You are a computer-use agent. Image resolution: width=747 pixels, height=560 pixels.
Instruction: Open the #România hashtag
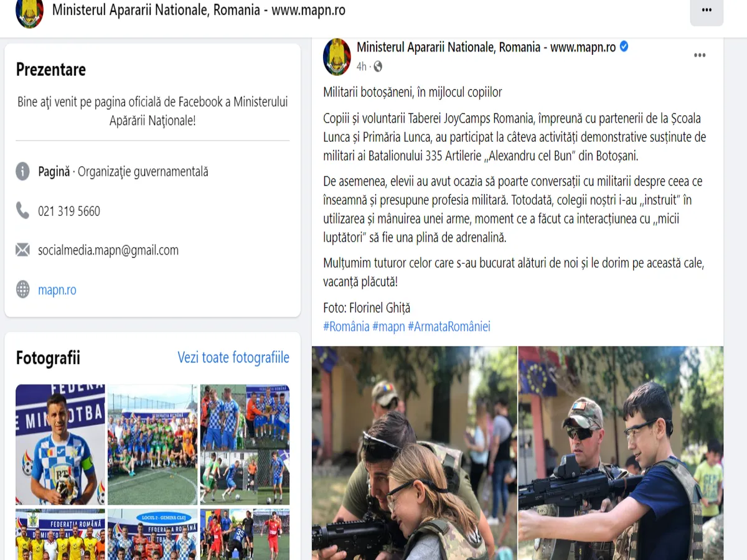click(346, 326)
